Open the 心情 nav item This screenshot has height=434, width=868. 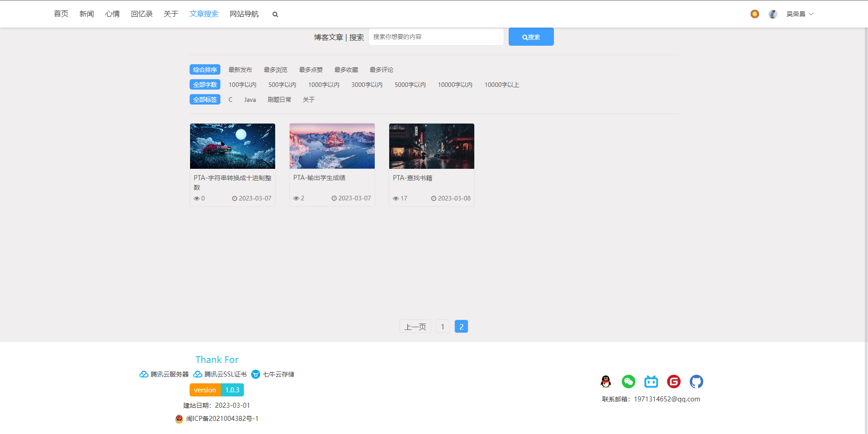point(113,14)
